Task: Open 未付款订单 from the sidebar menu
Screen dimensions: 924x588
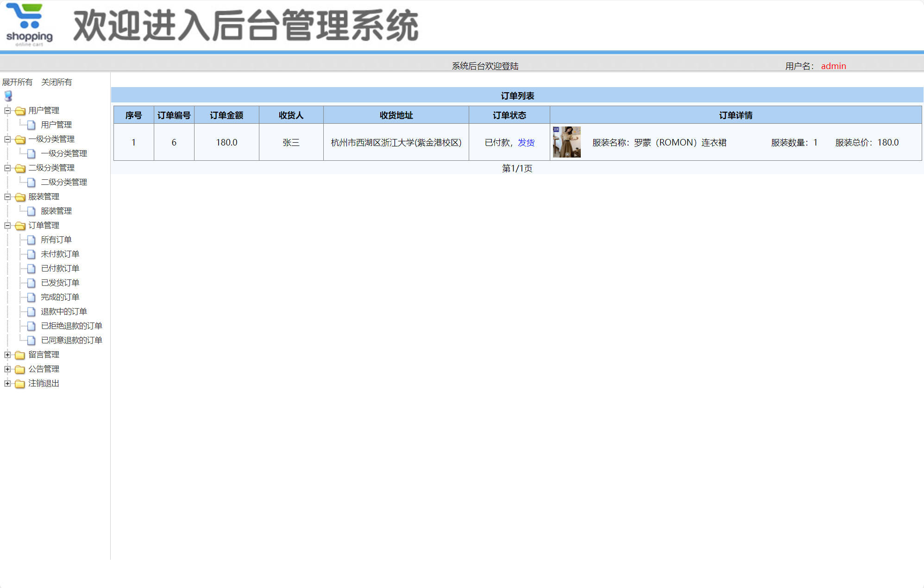Action: (60, 254)
